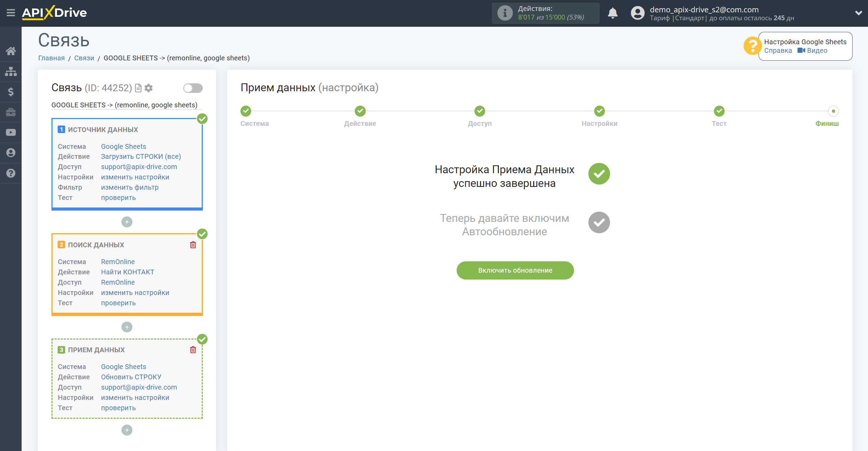Go to the Финиш step
868x451 pixels.
pos(833,111)
